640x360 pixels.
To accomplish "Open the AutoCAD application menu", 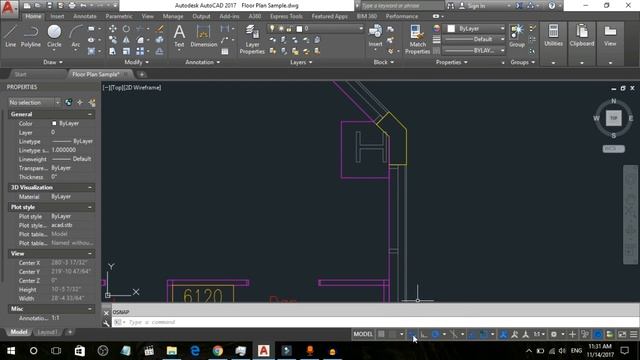I will [x=9, y=8].
